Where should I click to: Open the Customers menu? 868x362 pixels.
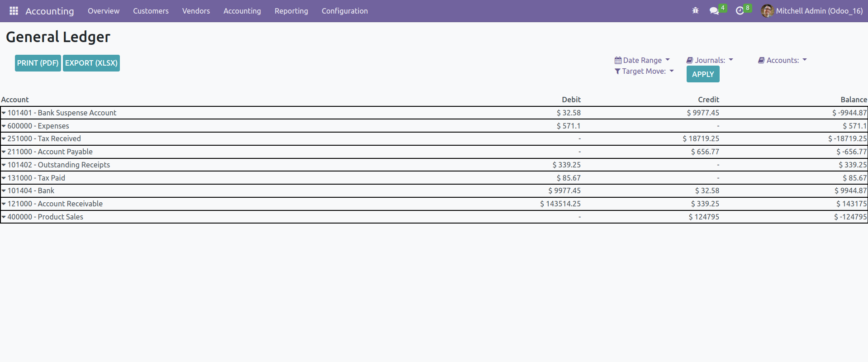[x=151, y=11]
